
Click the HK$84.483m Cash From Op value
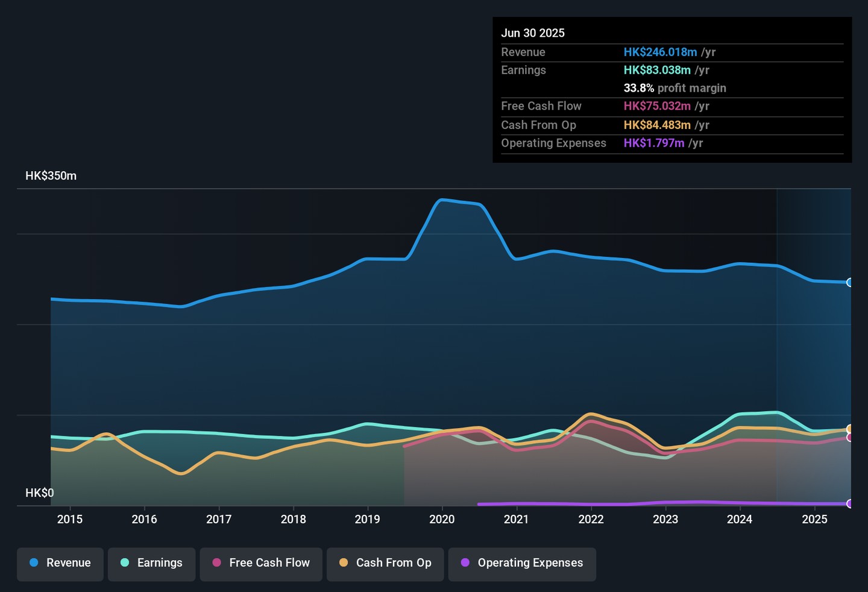click(x=657, y=125)
